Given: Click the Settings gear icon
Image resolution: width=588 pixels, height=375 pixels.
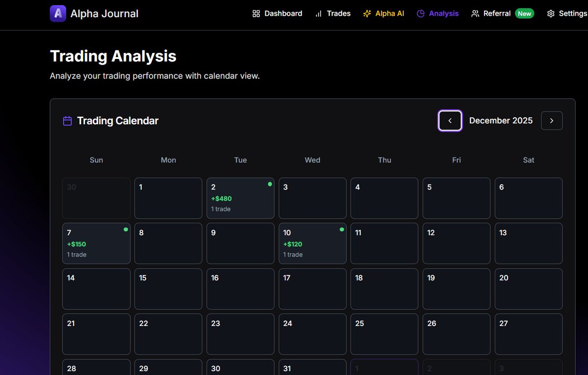Looking at the screenshot, I should point(551,14).
